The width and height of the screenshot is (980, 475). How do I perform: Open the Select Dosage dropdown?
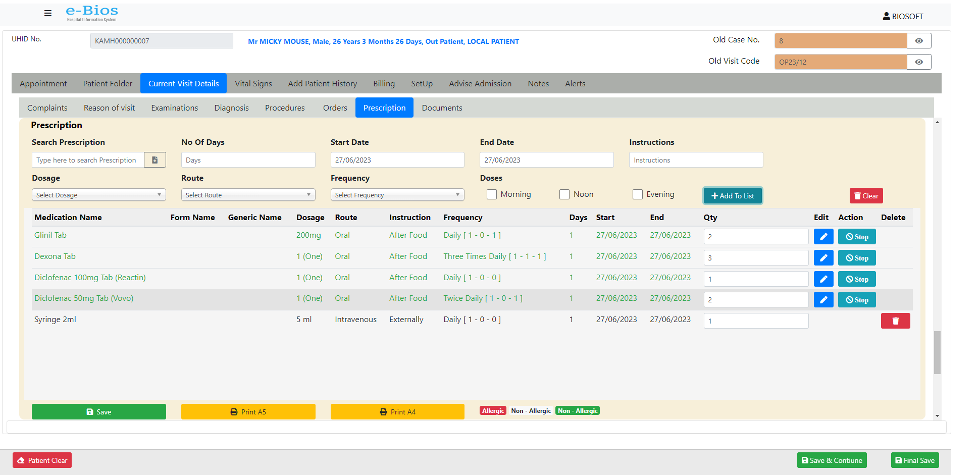pyautogui.click(x=99, y=195)
